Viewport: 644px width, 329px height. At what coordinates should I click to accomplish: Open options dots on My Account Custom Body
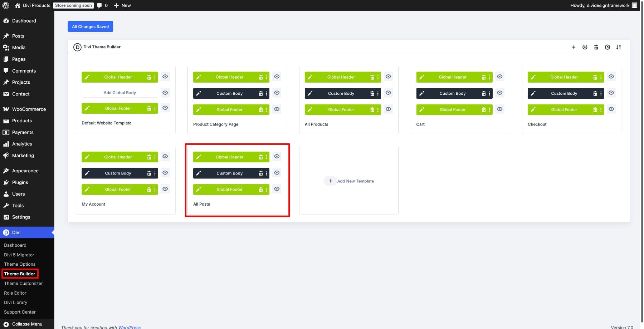pyautogui.click(x=155, y=173)
